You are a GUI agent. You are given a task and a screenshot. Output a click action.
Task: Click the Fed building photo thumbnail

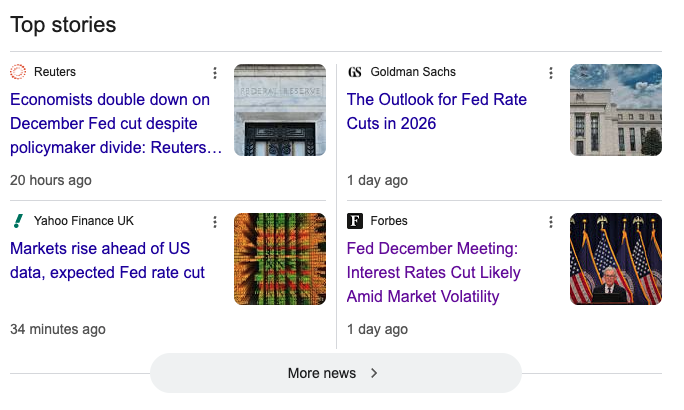(616, 110)
